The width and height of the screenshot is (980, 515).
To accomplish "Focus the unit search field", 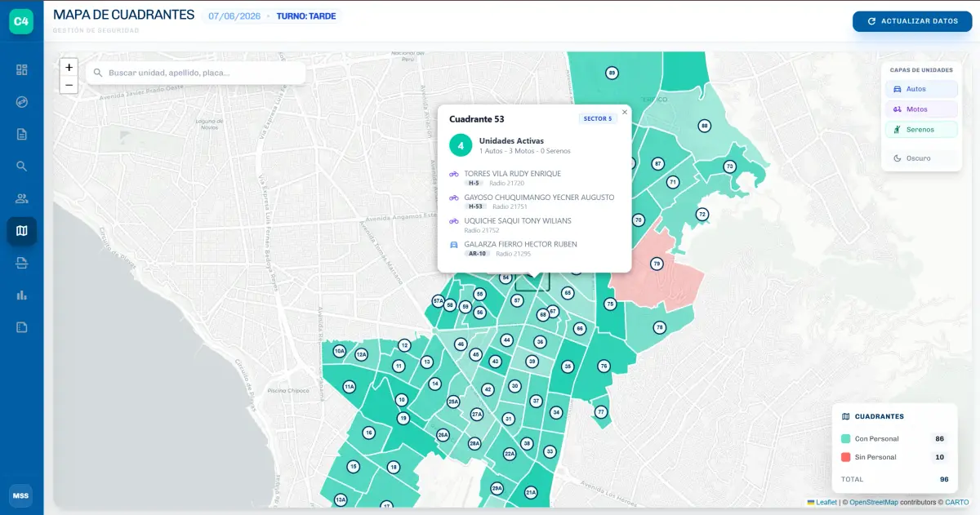I will click(196, 73).
